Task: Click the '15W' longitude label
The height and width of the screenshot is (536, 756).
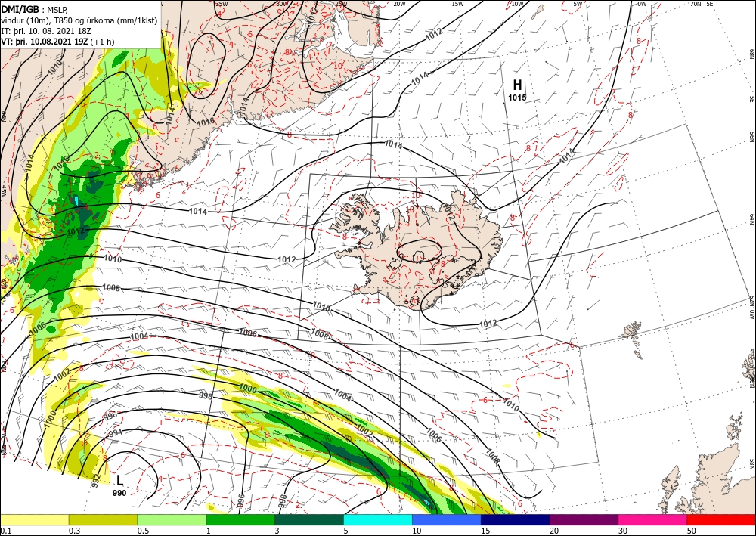Action: pos(457,4)
